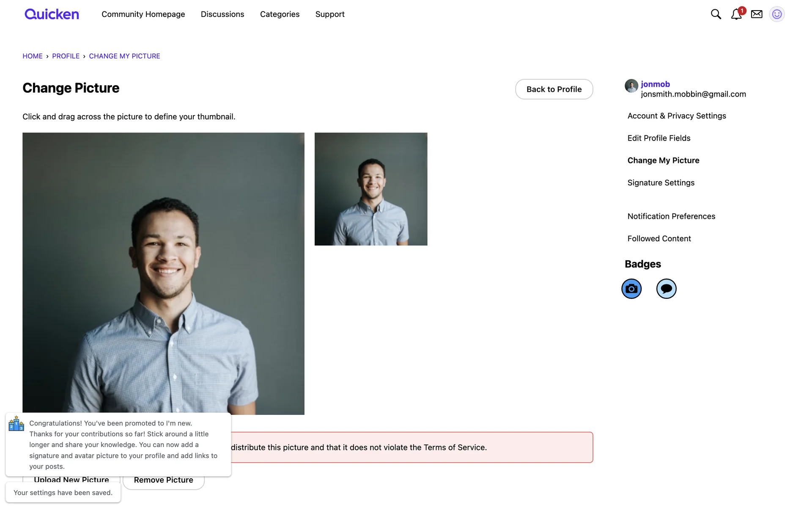Click the Quicken logo

[x=52, y=14]
